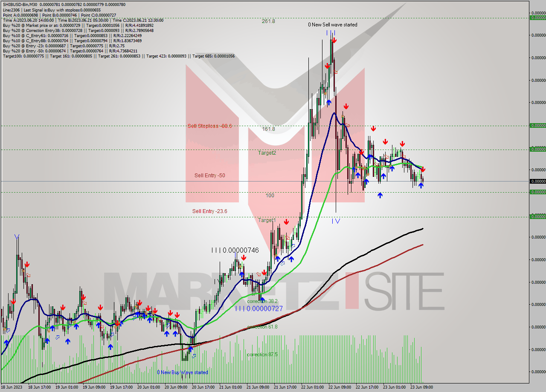Click the '21 Jun 01:00' time axis label
Image resolution: width=546 pixels, height=392 pixels.
pos(230,387)
